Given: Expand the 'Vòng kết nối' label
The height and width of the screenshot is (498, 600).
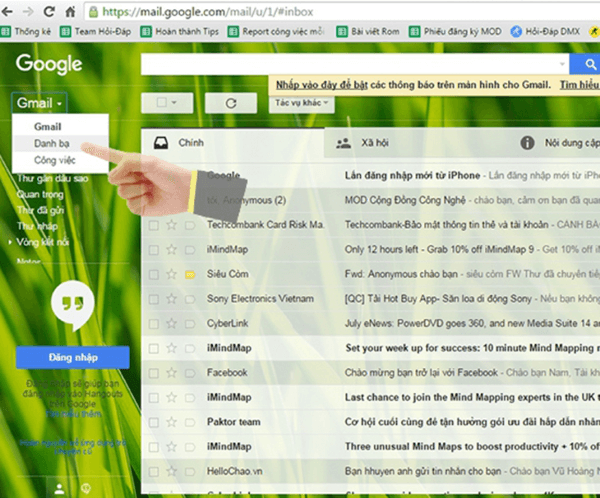Looking at the screenshot, I should [10, 242].
